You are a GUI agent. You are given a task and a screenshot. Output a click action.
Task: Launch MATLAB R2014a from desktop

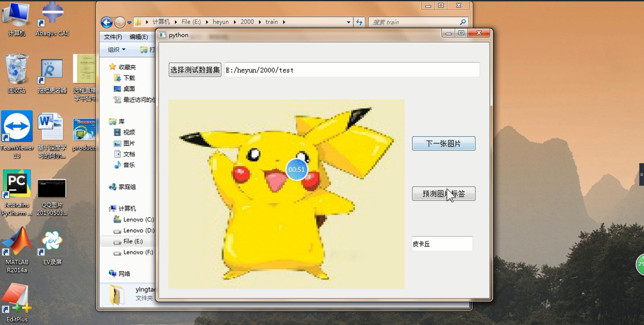tap(17, 250)
